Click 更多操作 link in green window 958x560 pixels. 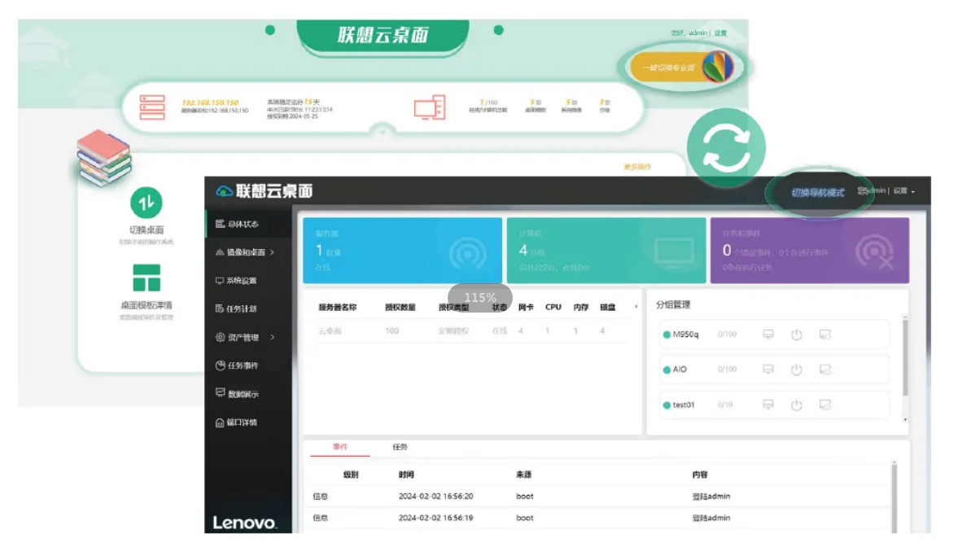pyautogui.click(x=637, y=167)
